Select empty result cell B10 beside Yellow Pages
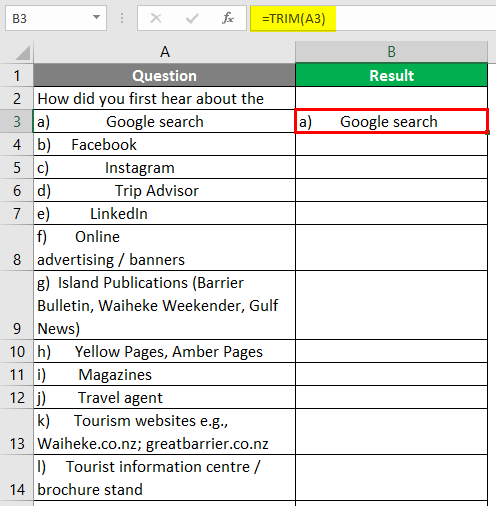This screenshot has height=506, width=496. click(x=391, y=351)
